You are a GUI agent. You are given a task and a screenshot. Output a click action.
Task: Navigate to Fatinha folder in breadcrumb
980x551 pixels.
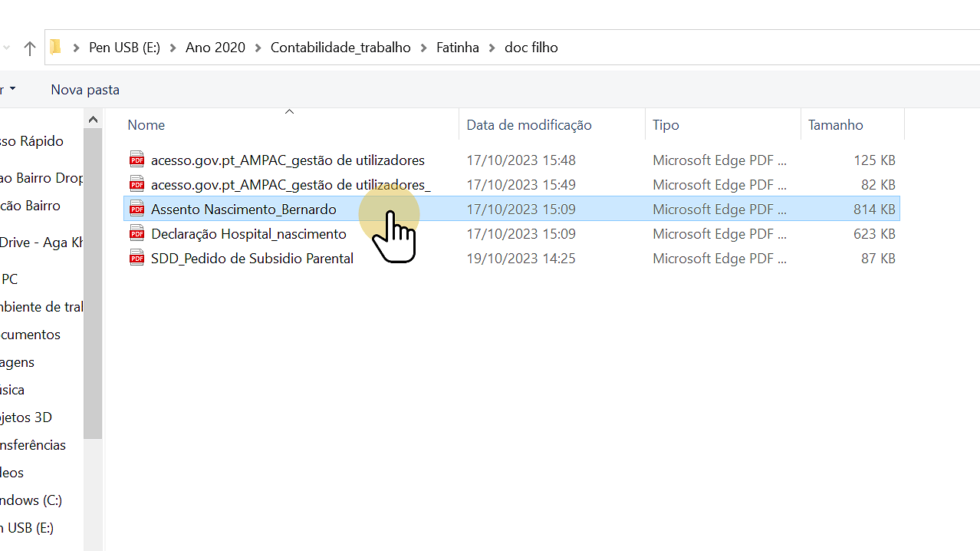[x=457, y=48]
